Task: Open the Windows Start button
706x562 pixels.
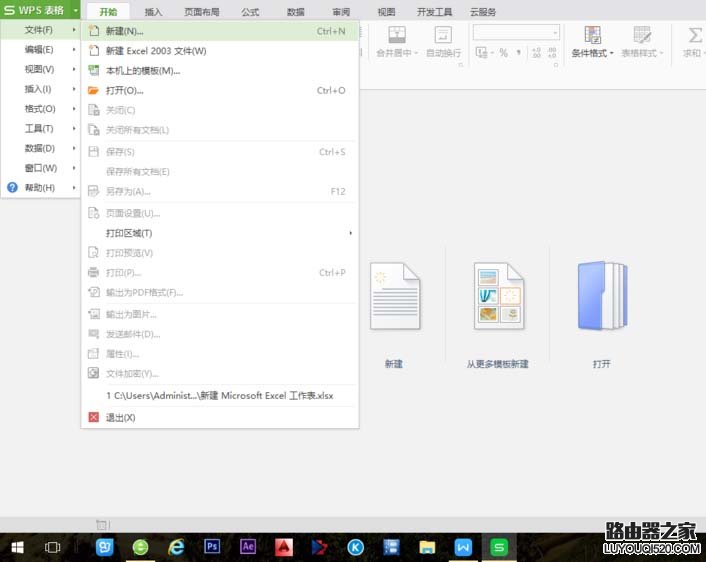Action: click(17, 548)
